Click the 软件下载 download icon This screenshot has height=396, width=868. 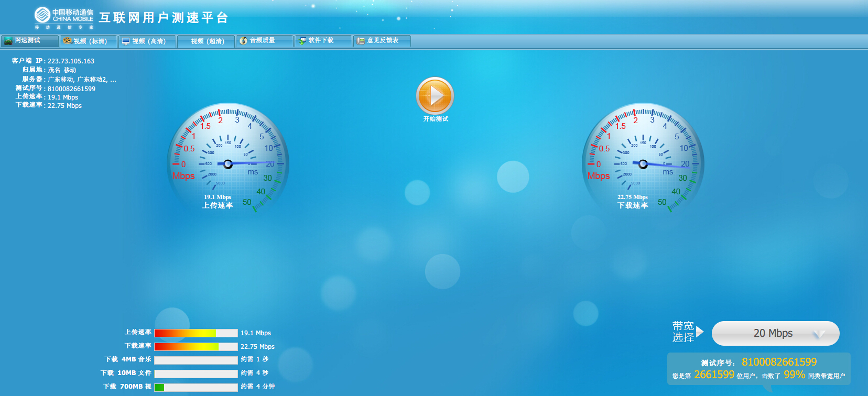pyautogui.click(x=302, y=41)
